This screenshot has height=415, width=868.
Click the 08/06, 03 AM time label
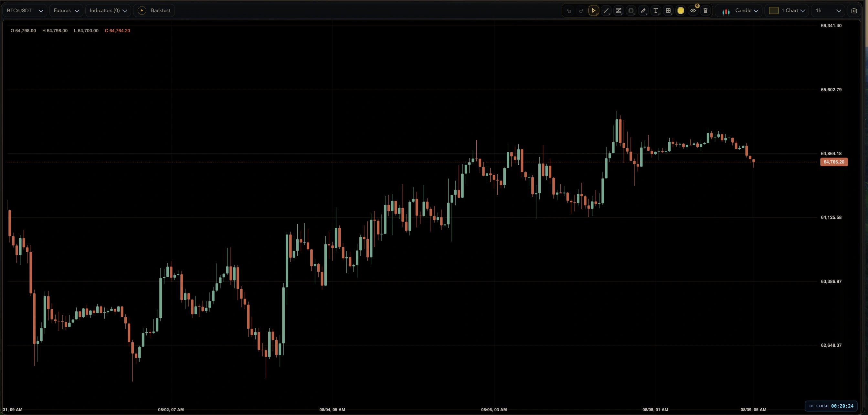(494, 410)
